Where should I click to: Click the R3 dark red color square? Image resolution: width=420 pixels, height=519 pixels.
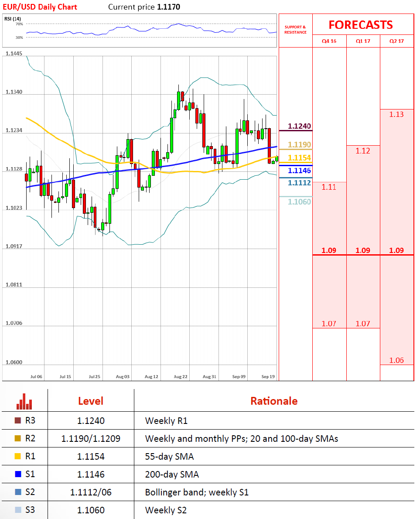[18, 420]
